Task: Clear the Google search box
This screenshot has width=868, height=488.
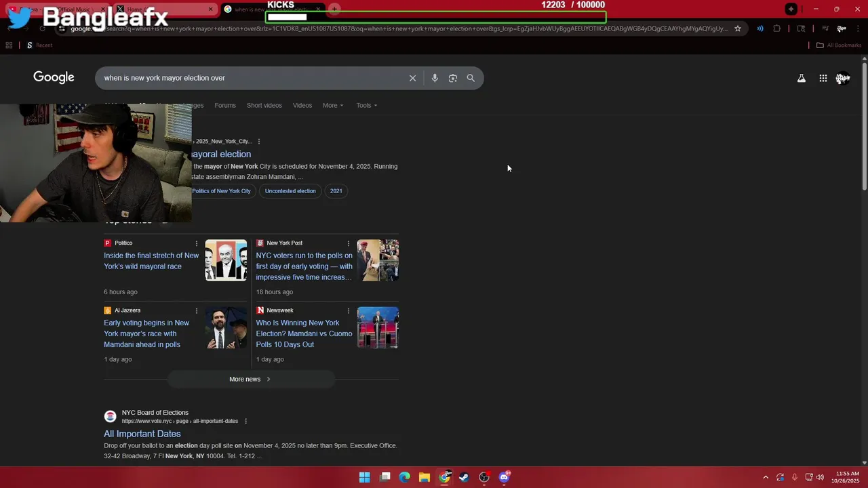Action: (x=412, y=78)
